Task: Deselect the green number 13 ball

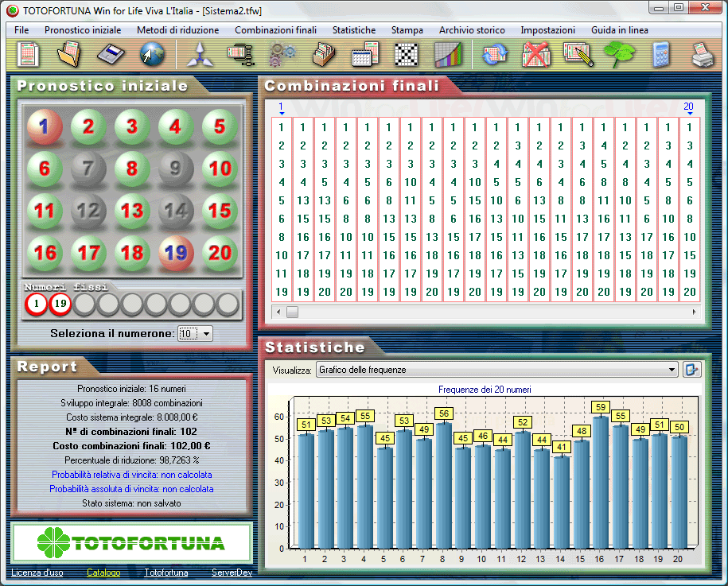Action: (133, 211)
